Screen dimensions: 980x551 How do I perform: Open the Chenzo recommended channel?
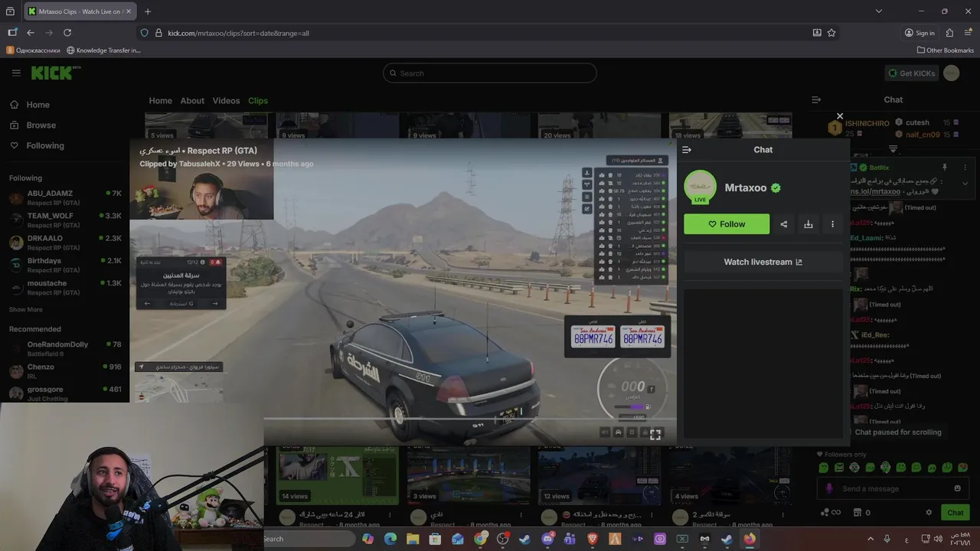pyautogui.click(x=65, y=370)
